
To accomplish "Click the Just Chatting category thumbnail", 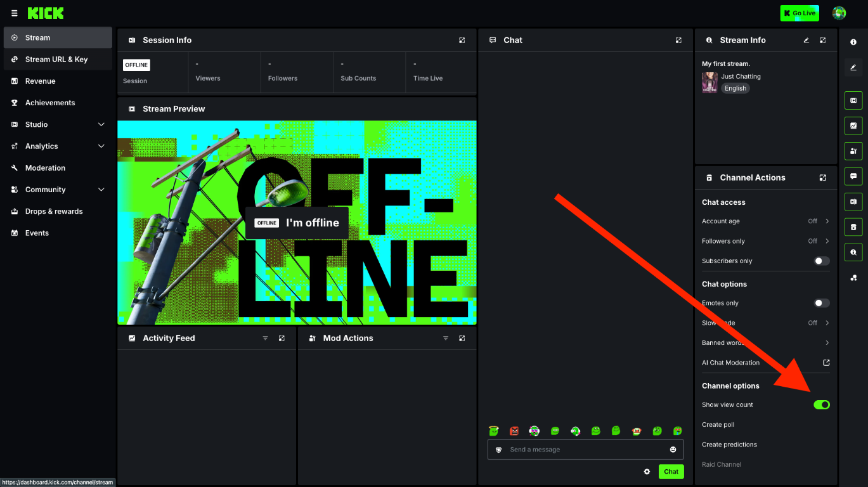I will [x=709, y=82].
